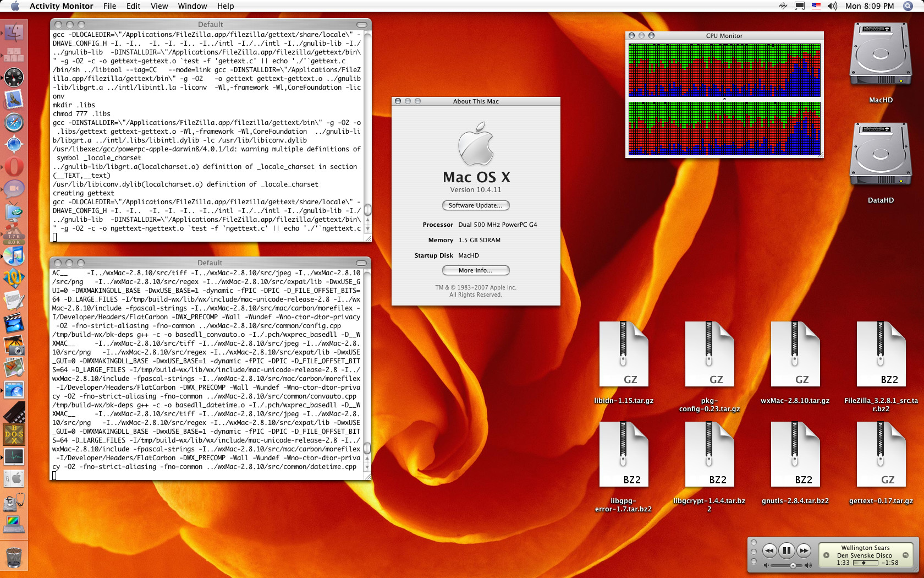Open the Opera browser in the Dock

(14, 167)
